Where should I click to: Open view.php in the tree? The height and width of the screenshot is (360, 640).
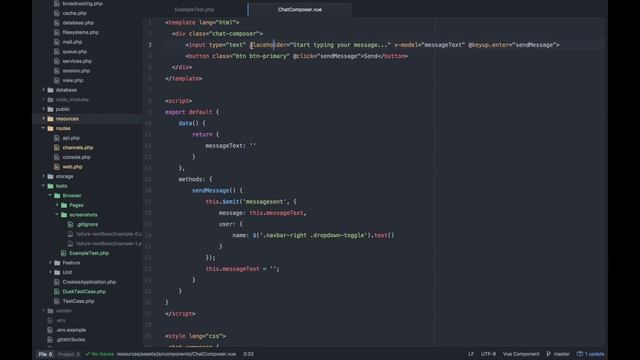click(73, 80)
